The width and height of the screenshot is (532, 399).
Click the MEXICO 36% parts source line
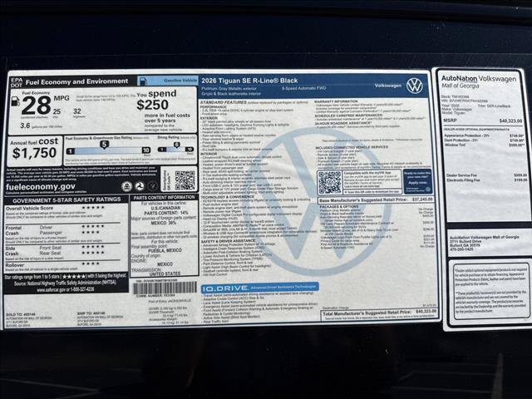point(164,223)
